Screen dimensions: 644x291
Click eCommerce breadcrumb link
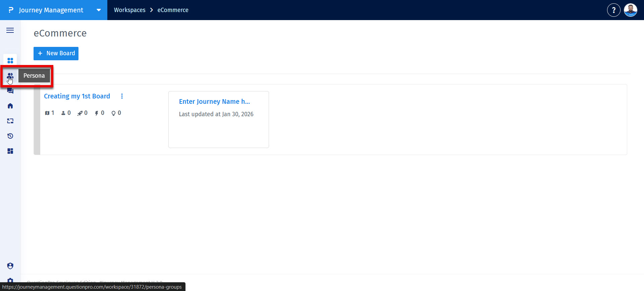tap(173, 10)
